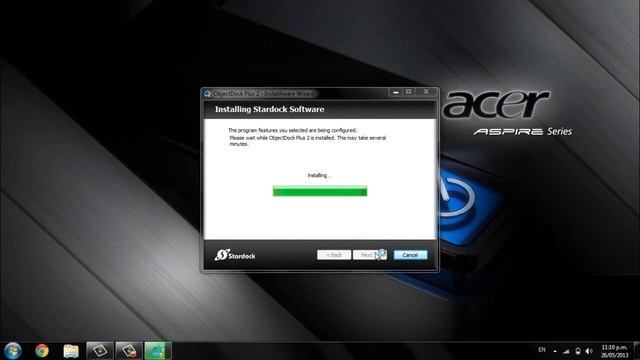The height and width of the screenshot is (360, 640).
Task: Open the Windows Start menu
Action: click(13, 351)
